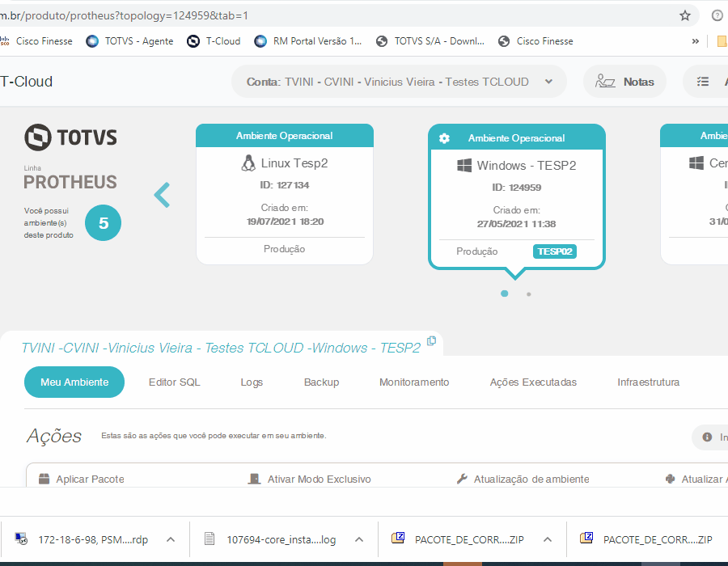Open TOTVS S/A - Downl... bookmark
The height and width of the screenshot is (566, 728).
click(x=430, y=41)
